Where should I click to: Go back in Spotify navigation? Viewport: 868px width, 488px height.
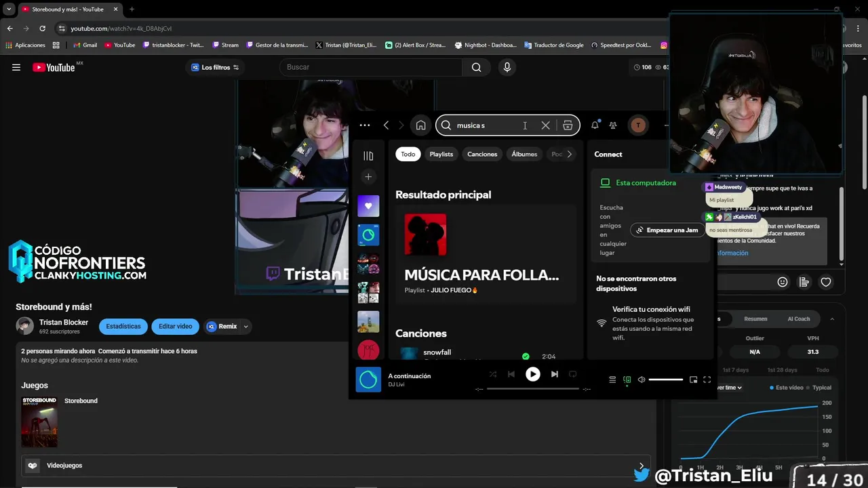[386, 125]
